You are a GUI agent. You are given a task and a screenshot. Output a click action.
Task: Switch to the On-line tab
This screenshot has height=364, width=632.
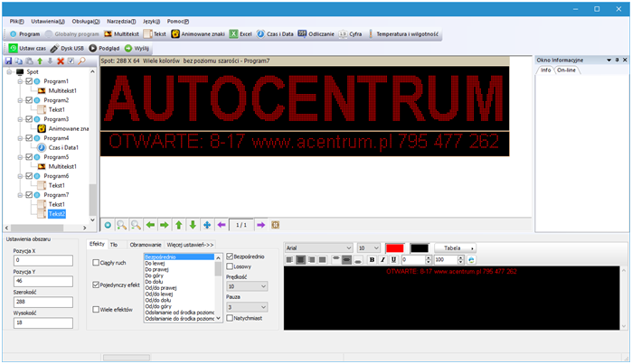[x=566, y=70]
